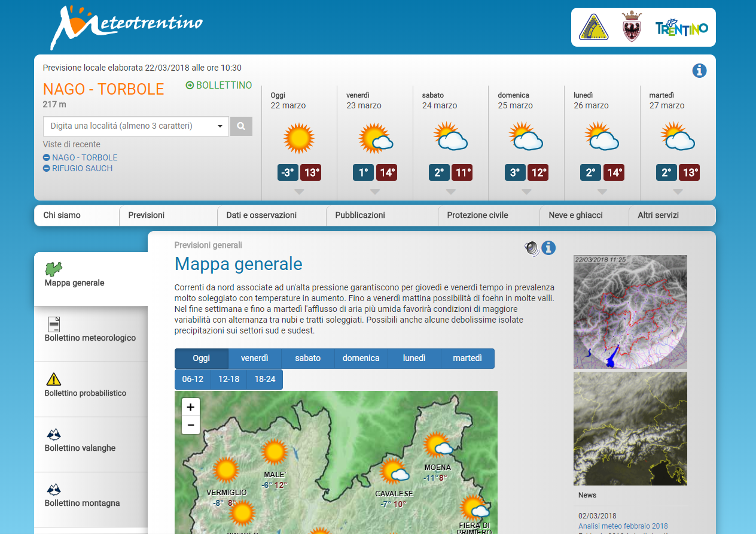Go to Bollettino meteorologico page
756x534 pixels.
click(90, 338)
